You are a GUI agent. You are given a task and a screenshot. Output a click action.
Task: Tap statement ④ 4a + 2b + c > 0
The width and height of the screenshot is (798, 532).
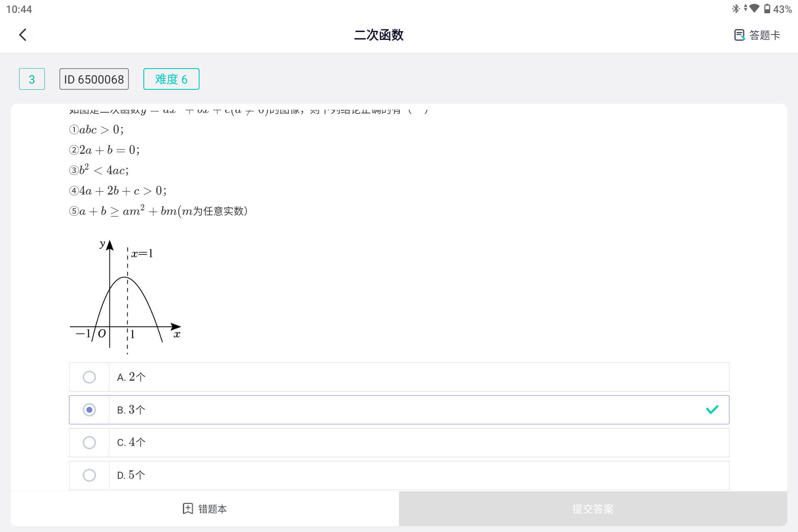coord(118,191)
